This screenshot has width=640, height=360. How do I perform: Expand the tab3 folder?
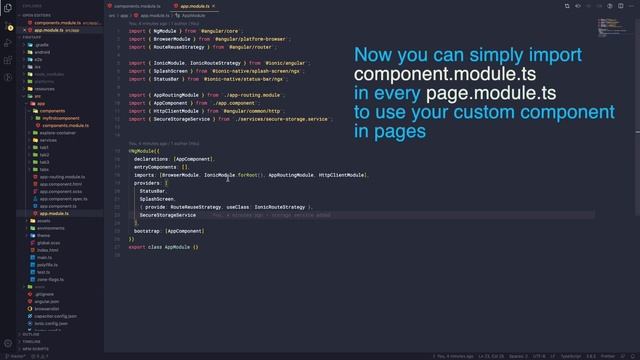[44, 162]
